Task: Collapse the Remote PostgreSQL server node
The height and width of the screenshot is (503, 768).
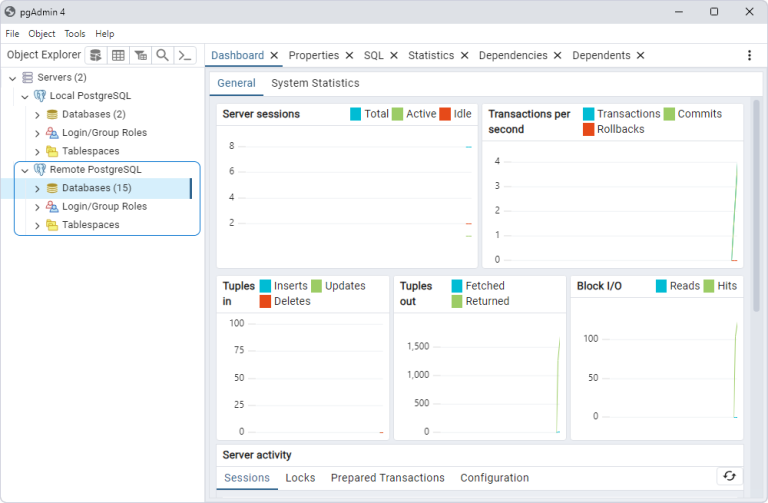Action: pyautogui.click(x=25, y=170)
